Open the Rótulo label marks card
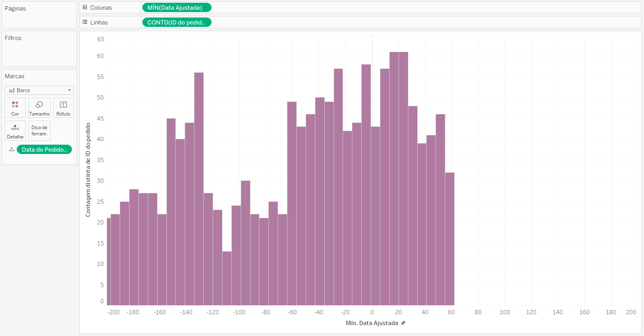This screenshot has width=644, height=336. [x=63, y=108]
